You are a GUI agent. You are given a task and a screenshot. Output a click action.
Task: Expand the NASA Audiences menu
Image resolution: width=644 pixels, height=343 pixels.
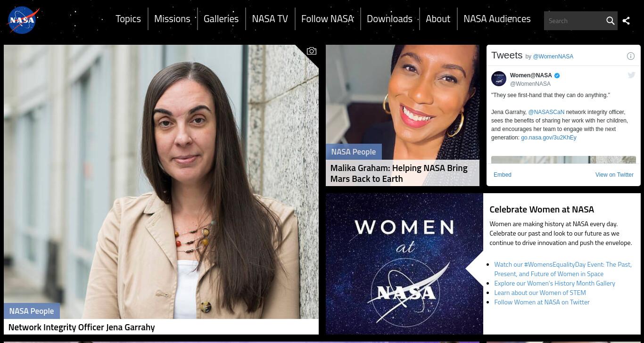click(x=497, y=19)
